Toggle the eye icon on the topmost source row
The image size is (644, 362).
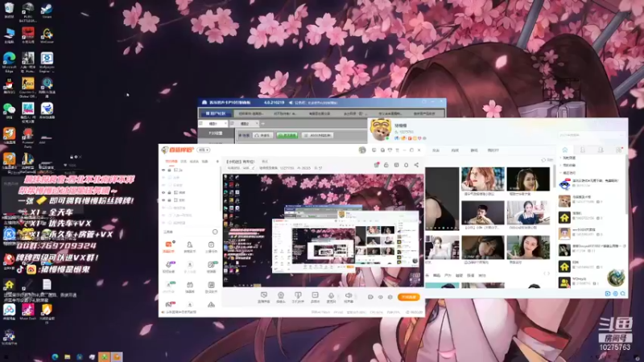[x=163, y=170]
